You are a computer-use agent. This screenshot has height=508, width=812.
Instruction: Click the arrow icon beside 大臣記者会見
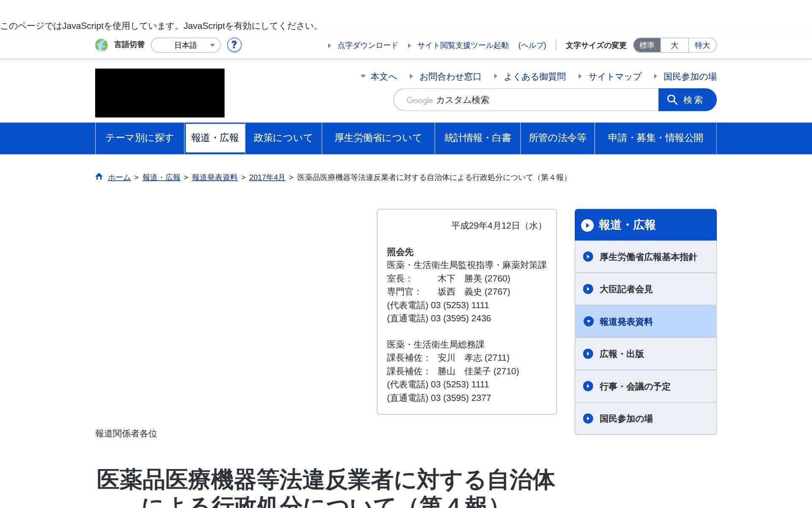click(588, 289)
